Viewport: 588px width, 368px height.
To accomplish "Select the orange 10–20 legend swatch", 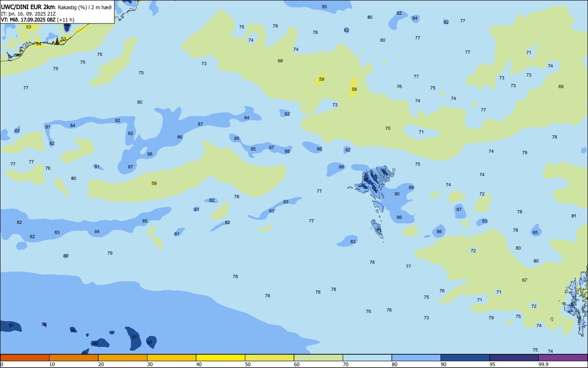I will pyautogui.click(x=73, y=357).
